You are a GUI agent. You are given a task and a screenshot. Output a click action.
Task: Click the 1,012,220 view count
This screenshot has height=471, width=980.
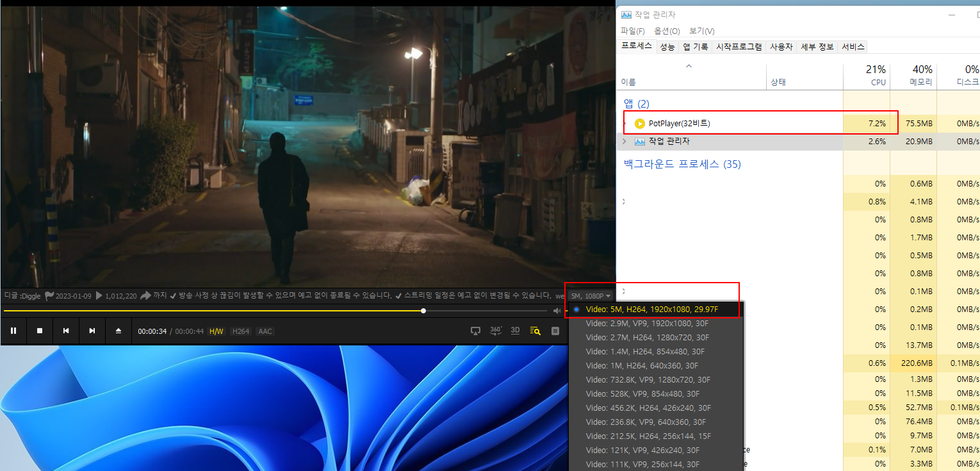[120, 295]
